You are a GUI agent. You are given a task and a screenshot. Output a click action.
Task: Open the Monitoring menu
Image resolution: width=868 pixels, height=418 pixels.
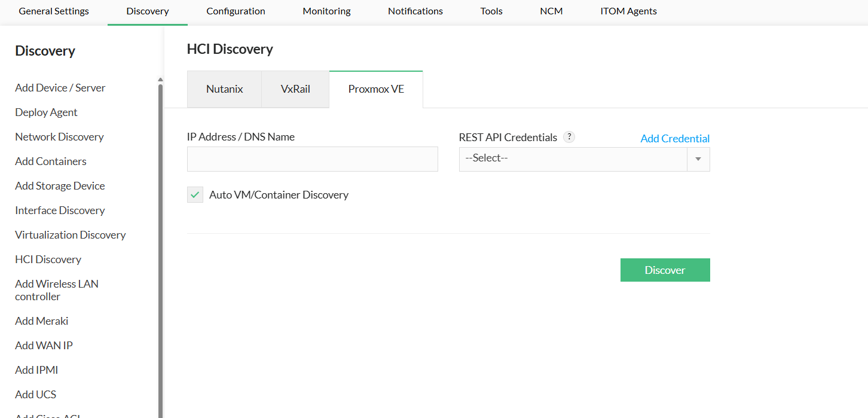[x=326, y=11]
